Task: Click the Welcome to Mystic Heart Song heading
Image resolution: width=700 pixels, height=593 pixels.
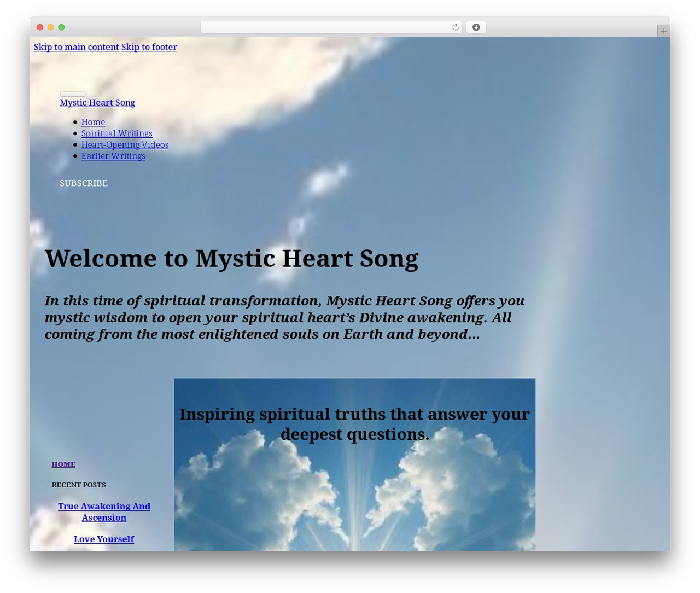Action: coord(231,258)
